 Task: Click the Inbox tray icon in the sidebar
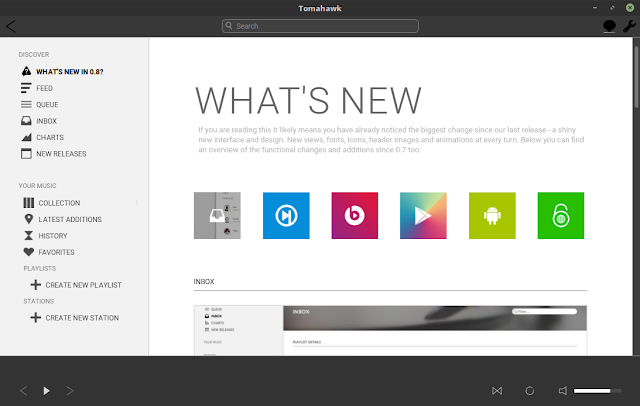26,120
